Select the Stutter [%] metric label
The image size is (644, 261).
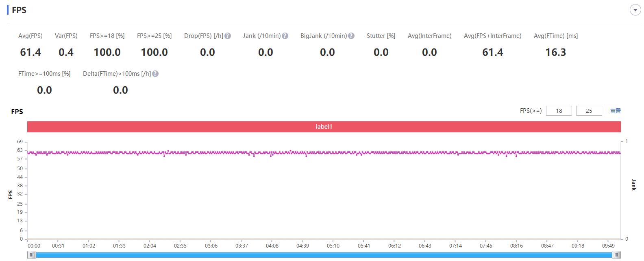click(x=381, y=36)
